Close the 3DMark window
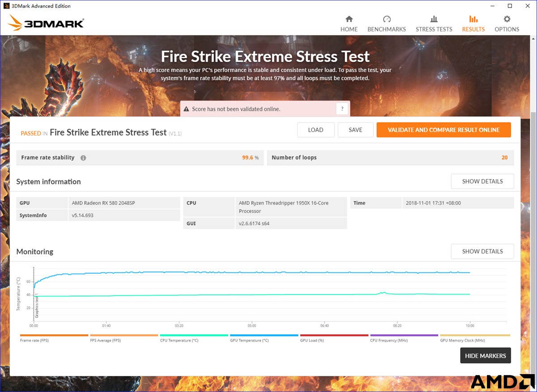 (528, 6)
